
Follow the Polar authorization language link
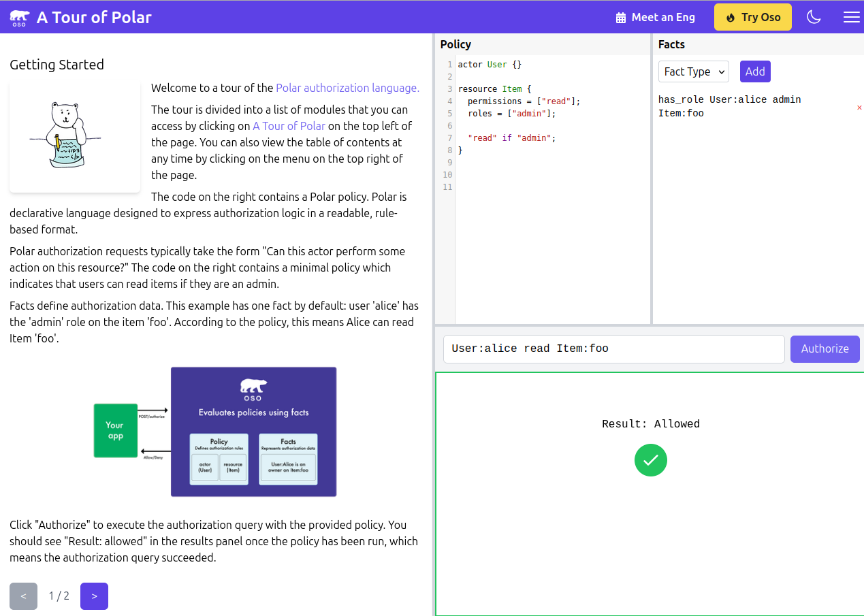(x=348, y=88)
